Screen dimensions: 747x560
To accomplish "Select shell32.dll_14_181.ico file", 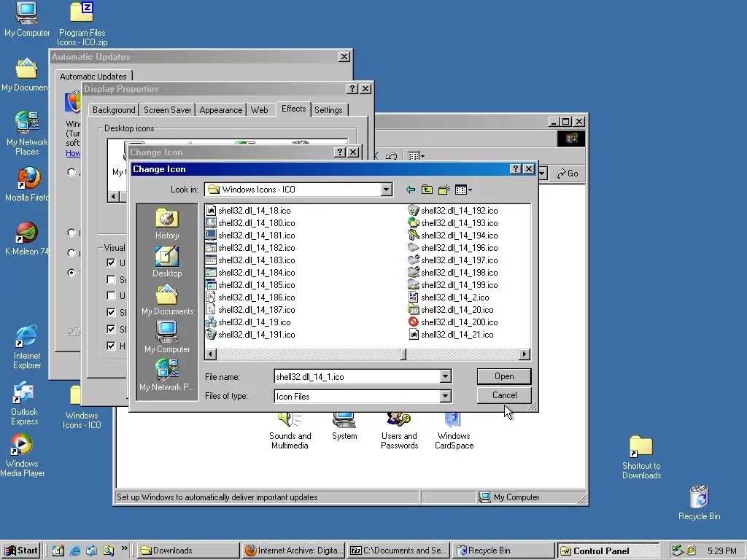I will click(x=251, y=236).
